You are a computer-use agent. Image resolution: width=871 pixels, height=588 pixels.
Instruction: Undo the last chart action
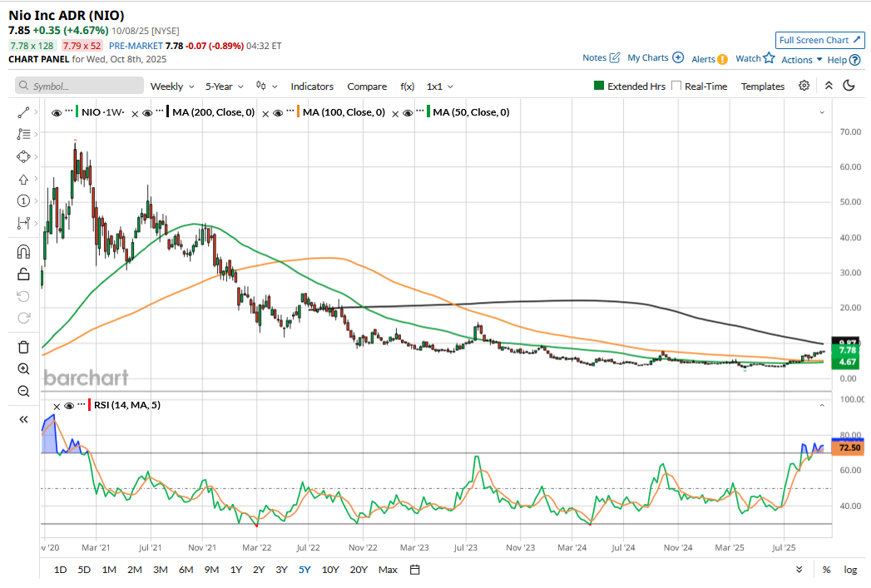tap(23, 297)
